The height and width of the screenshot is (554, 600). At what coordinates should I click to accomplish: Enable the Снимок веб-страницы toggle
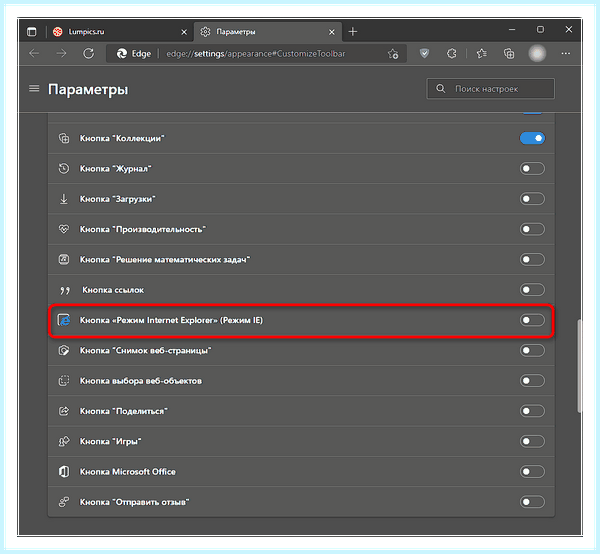[x=532, y=350]
